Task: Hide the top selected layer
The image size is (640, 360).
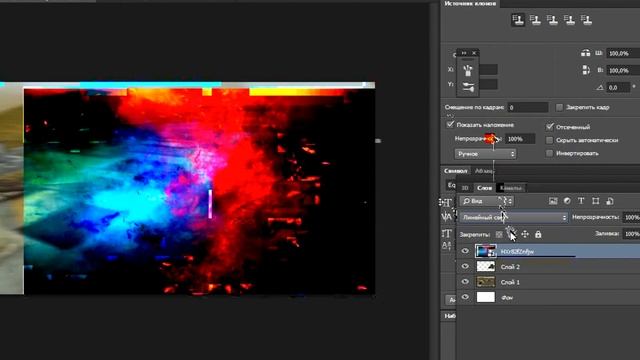Action: coord(465,251)
